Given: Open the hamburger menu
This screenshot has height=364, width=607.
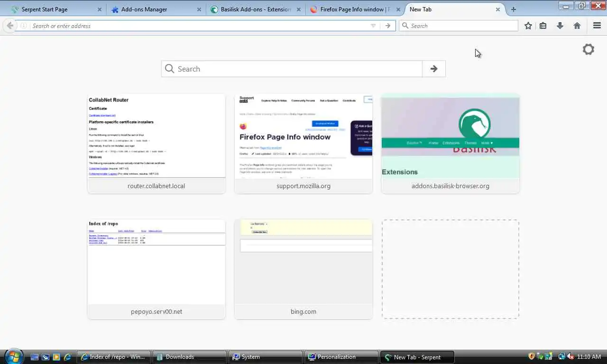Looking at the screenshot, I should point(597,26).
